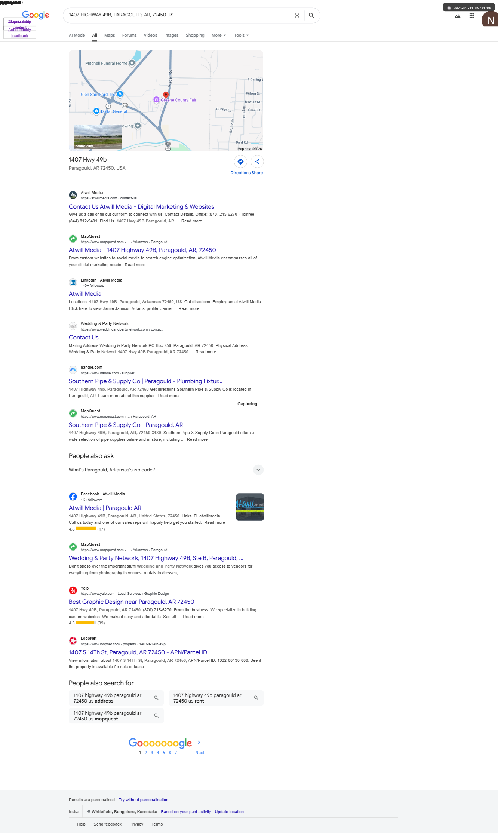Click the Mitchell Funeral Home map pin
504x833 pixels.
coord(132,63)
